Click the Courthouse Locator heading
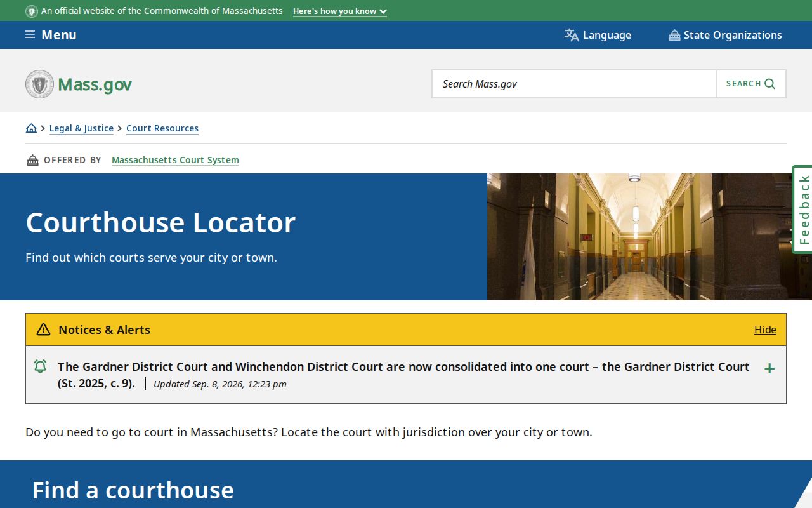812x508 pixels. pyautogui.click(x=160, y=222)
